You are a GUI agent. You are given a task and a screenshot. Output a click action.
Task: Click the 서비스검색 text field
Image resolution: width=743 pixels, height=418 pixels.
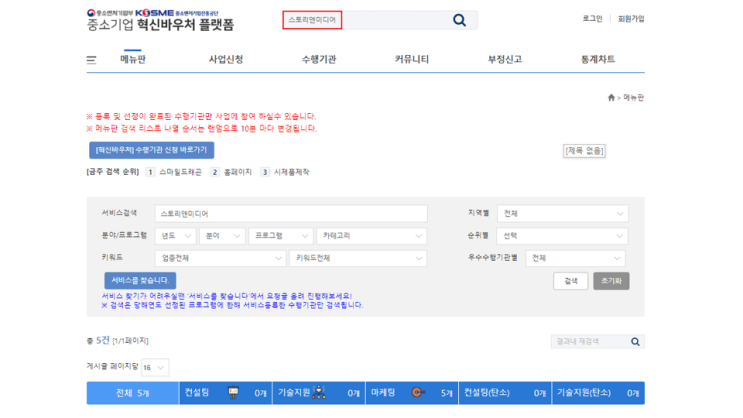[291, 214]
